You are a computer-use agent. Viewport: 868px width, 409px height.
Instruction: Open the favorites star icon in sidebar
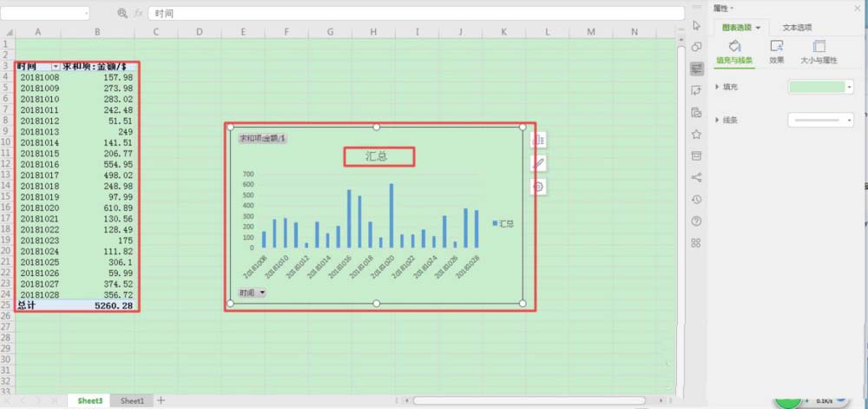696,134
